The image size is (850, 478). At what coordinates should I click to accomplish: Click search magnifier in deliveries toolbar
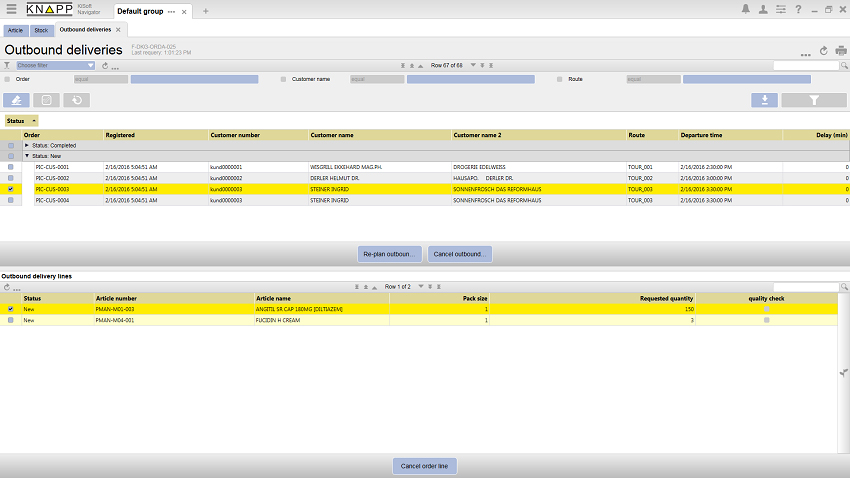(x=844, y=66)
